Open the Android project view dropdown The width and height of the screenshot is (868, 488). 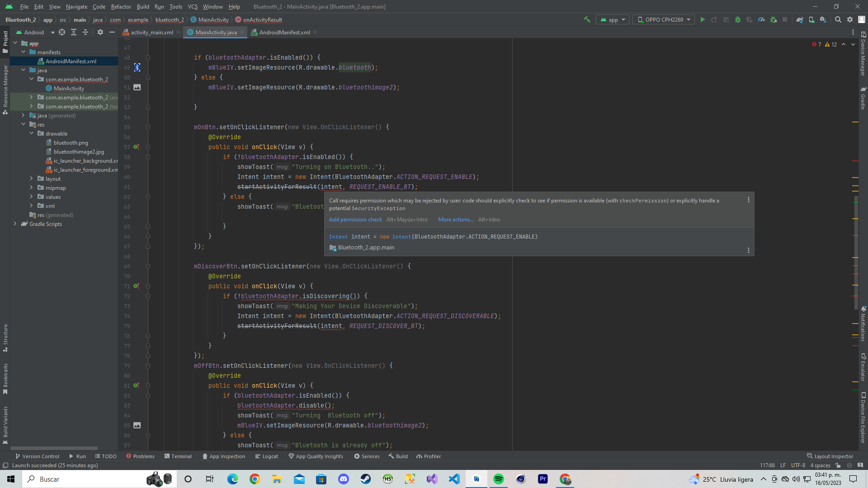(35, 32)
